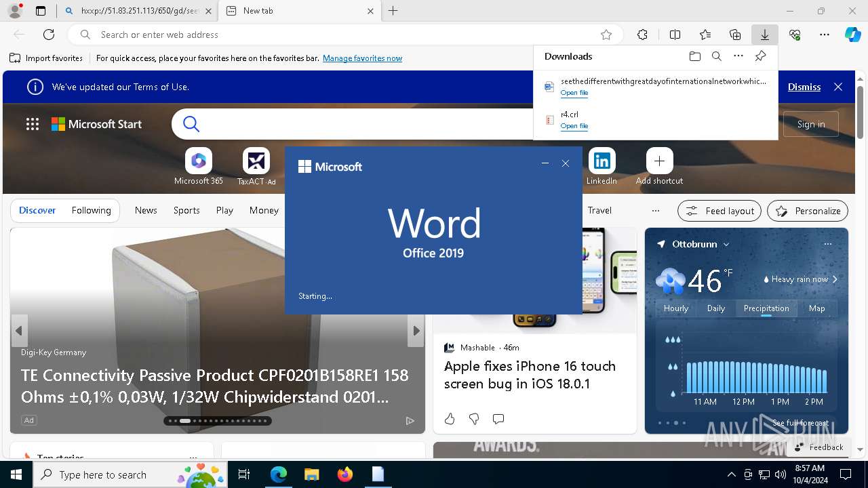Select the Discover feed tab
The height and width of the screenshot is (488, 868).
tap(37, 210)
